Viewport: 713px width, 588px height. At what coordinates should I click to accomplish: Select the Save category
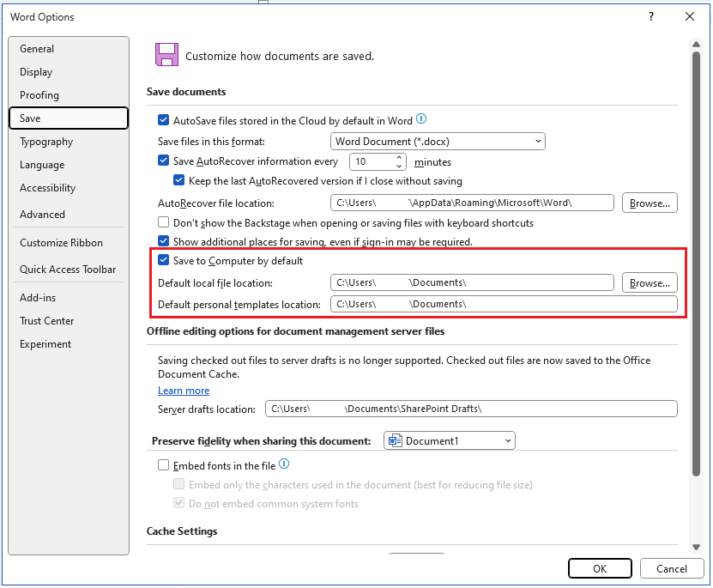(x=68, y=118)
